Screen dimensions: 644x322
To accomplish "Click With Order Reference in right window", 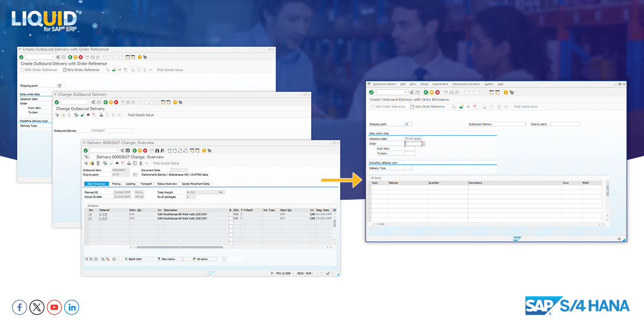I will pyautogui.click(x=387, y=106).
